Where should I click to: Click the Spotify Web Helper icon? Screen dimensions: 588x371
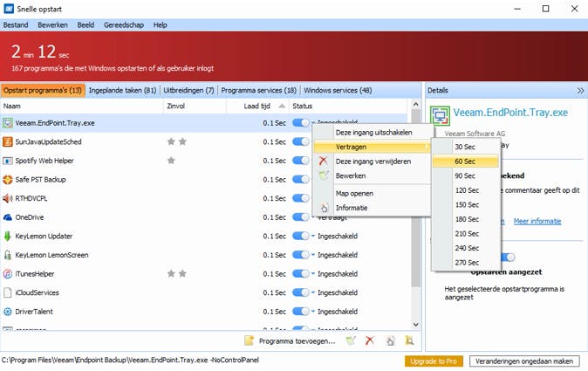point(8,161)
